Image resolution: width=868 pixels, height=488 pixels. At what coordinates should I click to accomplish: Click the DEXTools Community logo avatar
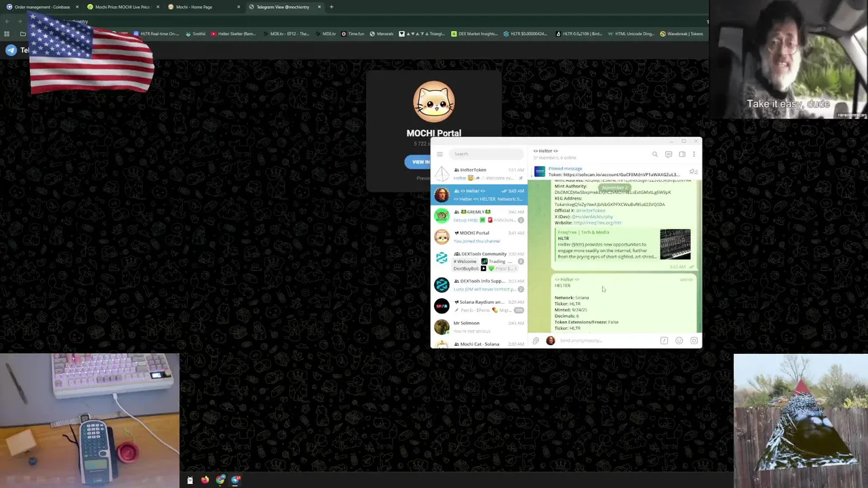point(441,258)
